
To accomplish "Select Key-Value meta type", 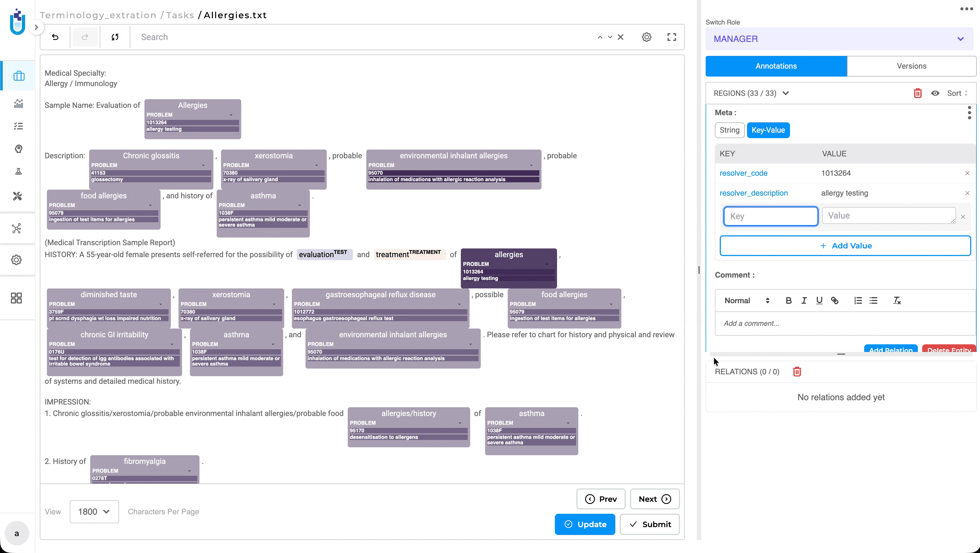I will (x=768, y=130).
